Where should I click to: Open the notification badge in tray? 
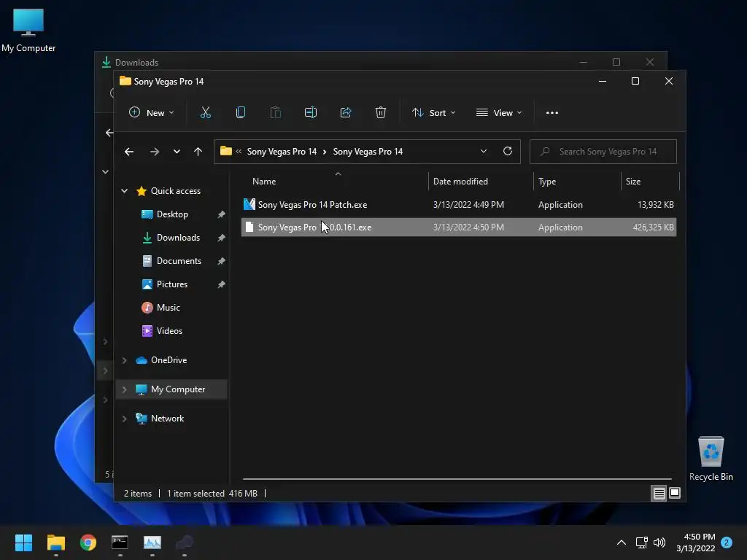[x=727, y=542]
